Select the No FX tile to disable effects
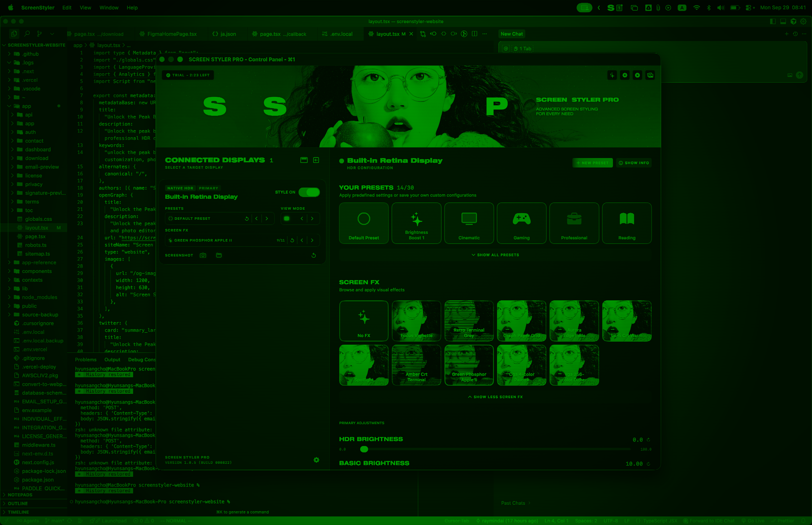This screenshot has width=812, height=525. point(364,320)
